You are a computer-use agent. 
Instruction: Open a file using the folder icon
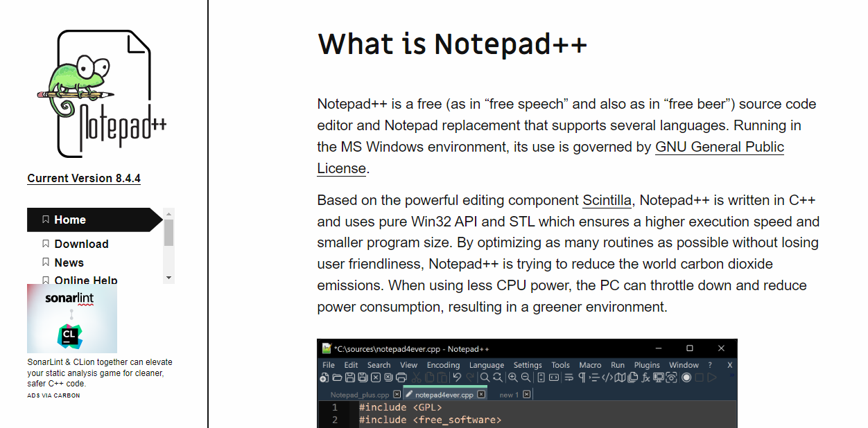pos(338,377)
